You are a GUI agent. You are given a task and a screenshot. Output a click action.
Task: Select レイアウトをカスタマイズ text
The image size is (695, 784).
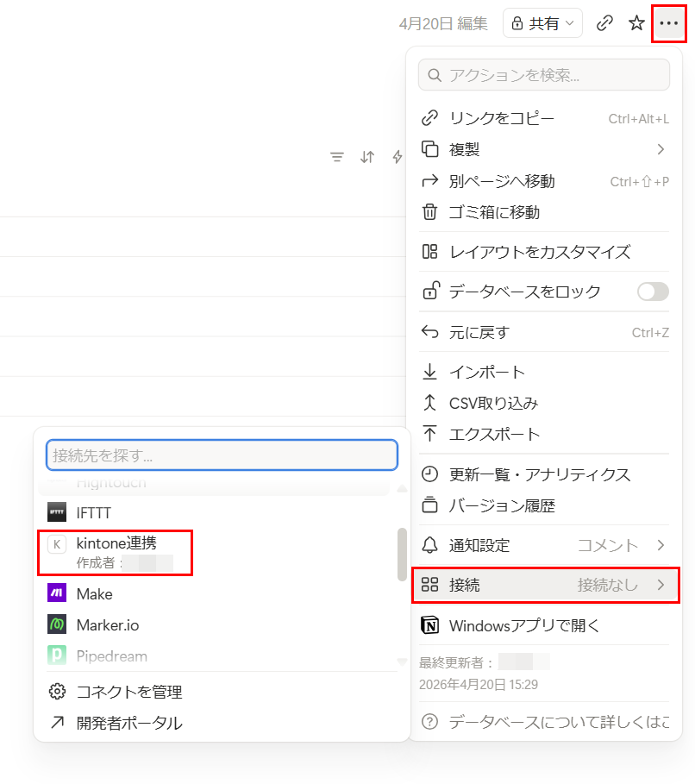click(540, 252)
